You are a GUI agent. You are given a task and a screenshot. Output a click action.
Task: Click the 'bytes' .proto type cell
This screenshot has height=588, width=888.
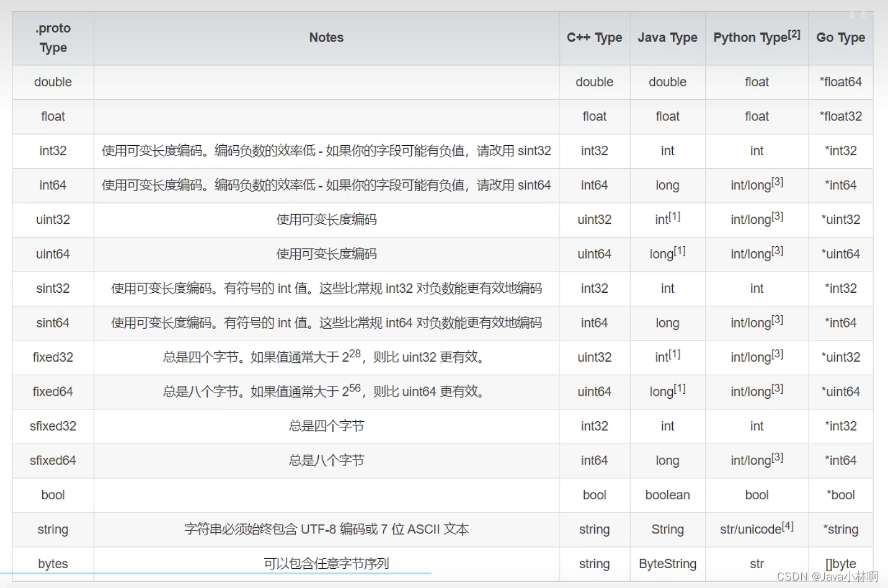point(53,564)
